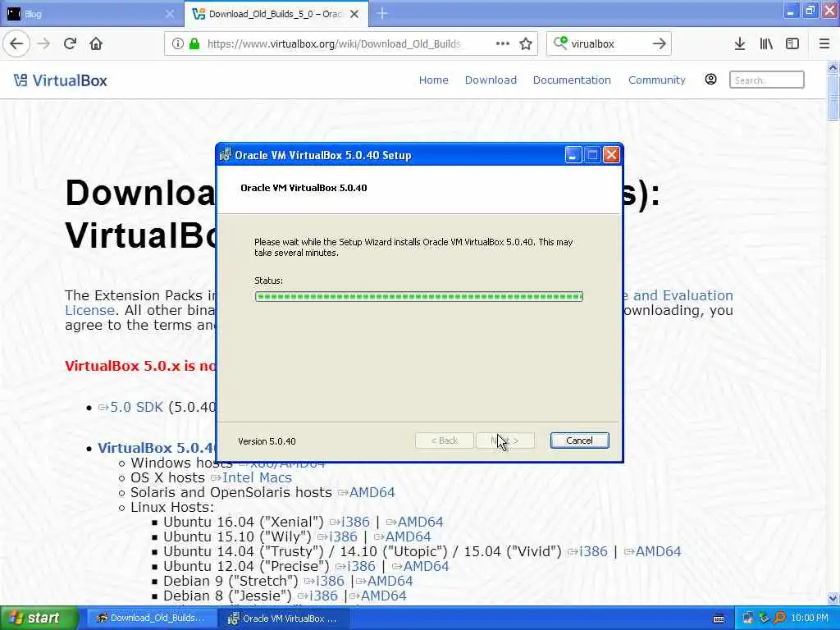Open a new tab with the plus icon
The width and height of the screenshot is (840, 630).
coord(382,13)
